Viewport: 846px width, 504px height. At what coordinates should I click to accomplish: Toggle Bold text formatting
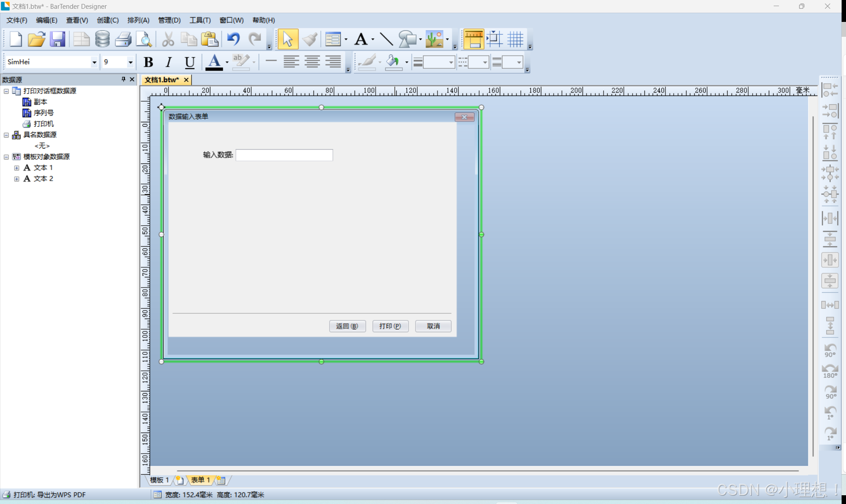(148, 62)
